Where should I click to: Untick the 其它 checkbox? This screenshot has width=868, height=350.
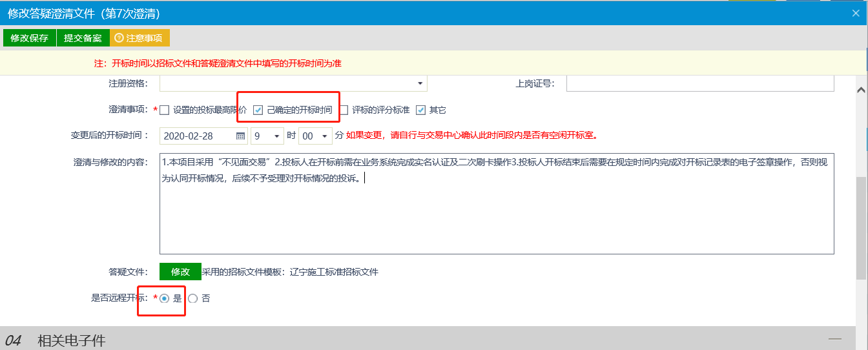[x=421, y=110]
